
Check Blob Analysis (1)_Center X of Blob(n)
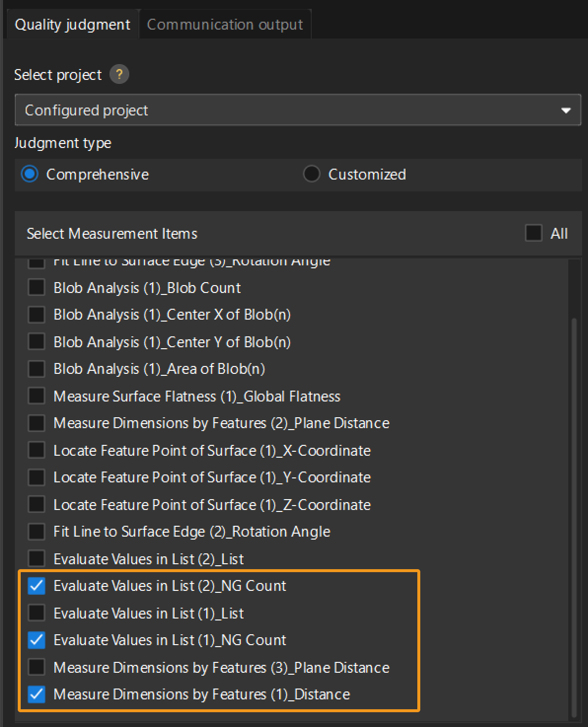click(37, 315)
